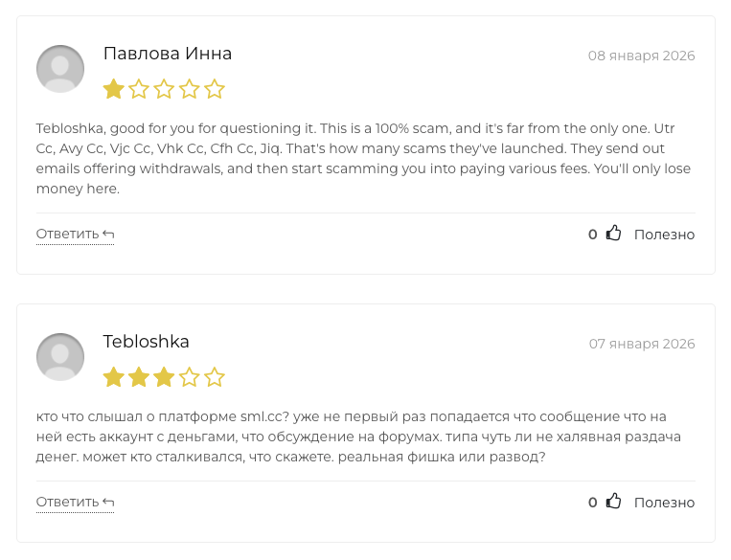Click fifth star in Tebloshka's rating
Image resolution: width=731 pixels, height=560 pixels.
tap(215, 377)
